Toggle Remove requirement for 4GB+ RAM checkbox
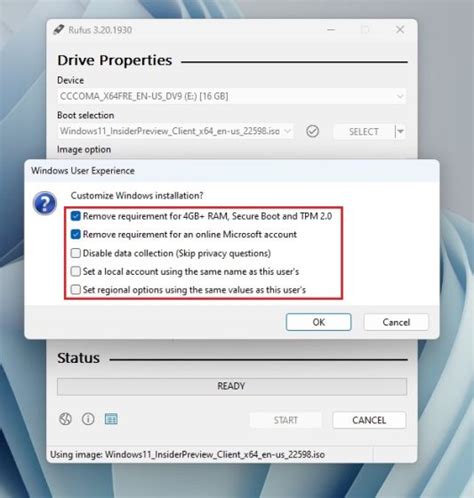 [76, 216]
